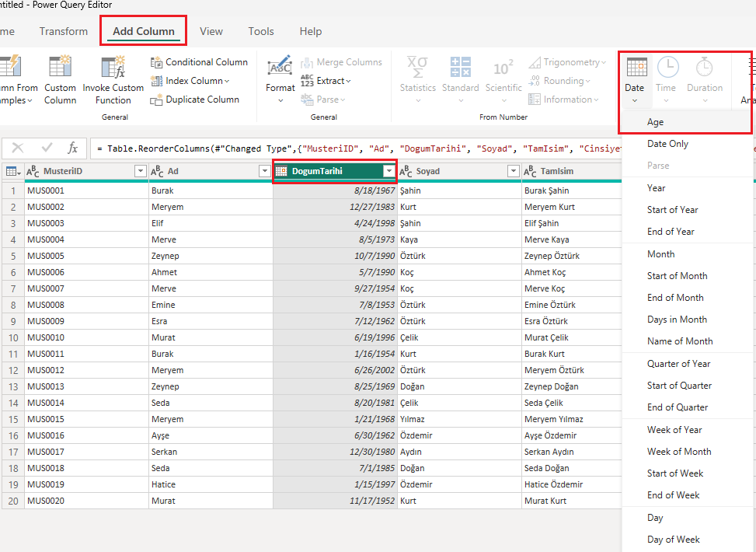Screen dimensions: 756x552
Task: Choose Date Only from the menu
Action: pos(687,144)
